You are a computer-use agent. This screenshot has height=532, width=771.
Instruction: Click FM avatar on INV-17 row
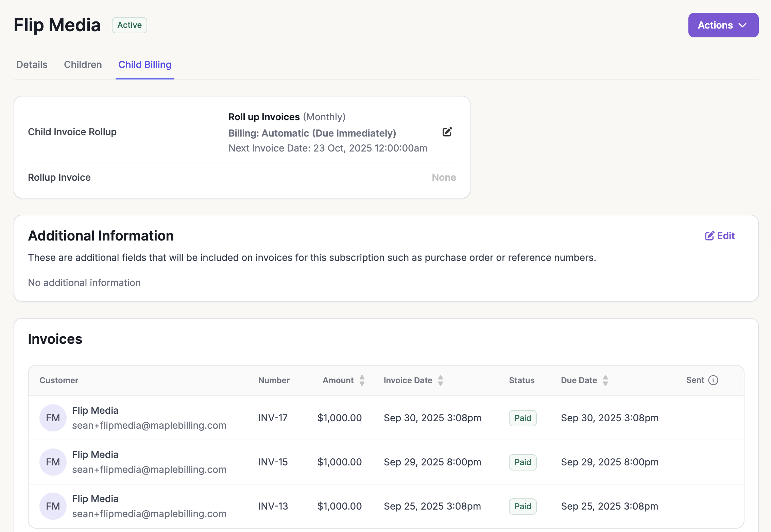coord(53,418)
